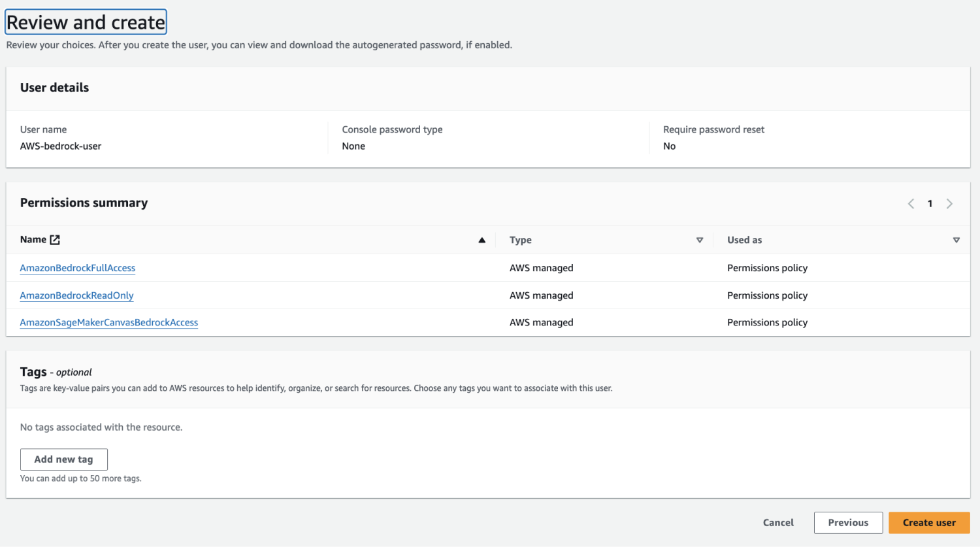Open the AmazonBedrockReadOnly policy
This screenshot has height=547, width=980.
pyautogui.click(x=76, y=295)
